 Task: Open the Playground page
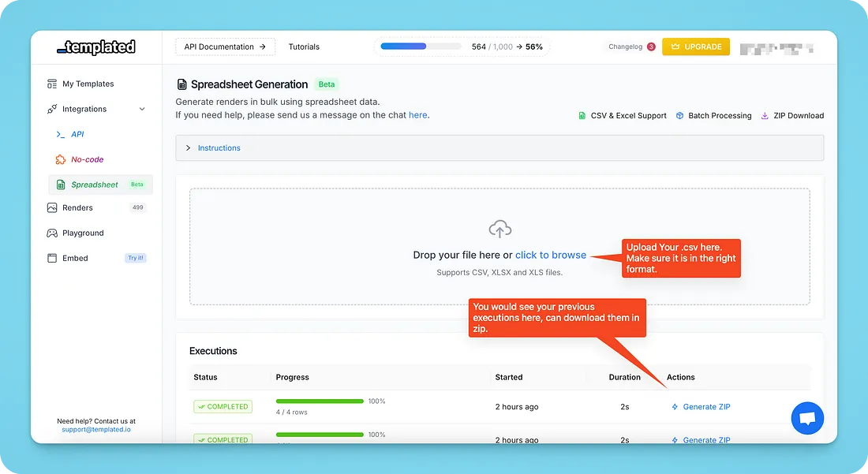(x=83, y=233)
